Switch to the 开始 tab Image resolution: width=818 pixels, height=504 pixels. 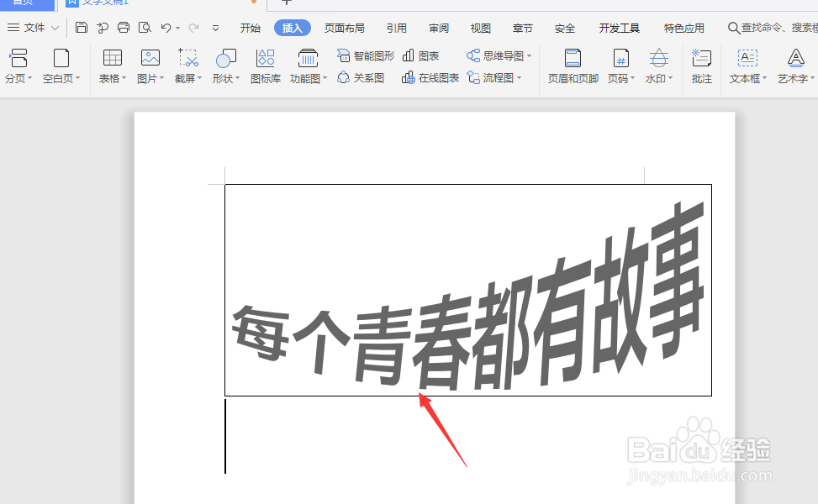pyautogui.click(x=251, y=29)
